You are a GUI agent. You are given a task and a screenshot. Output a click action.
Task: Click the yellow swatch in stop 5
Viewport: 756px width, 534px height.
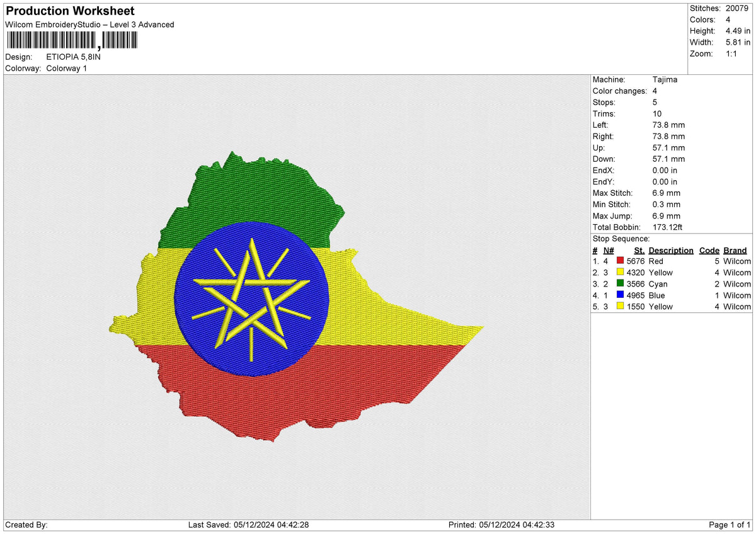click(620, 306)
